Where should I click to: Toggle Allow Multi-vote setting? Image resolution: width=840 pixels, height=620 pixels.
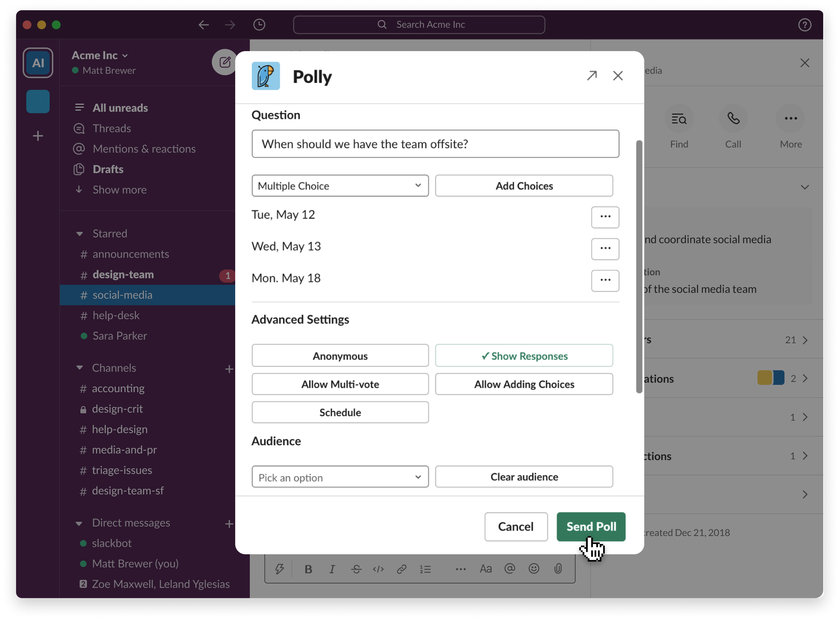point(340,384)
